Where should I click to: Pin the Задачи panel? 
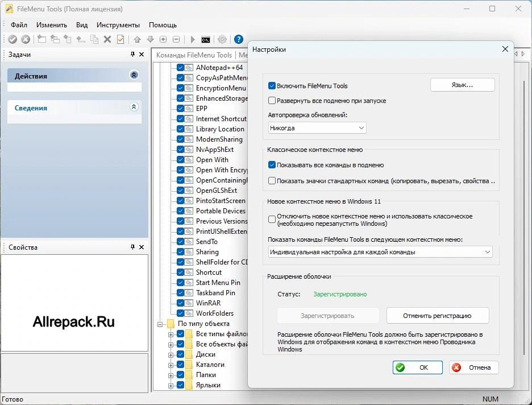(132, 54)
